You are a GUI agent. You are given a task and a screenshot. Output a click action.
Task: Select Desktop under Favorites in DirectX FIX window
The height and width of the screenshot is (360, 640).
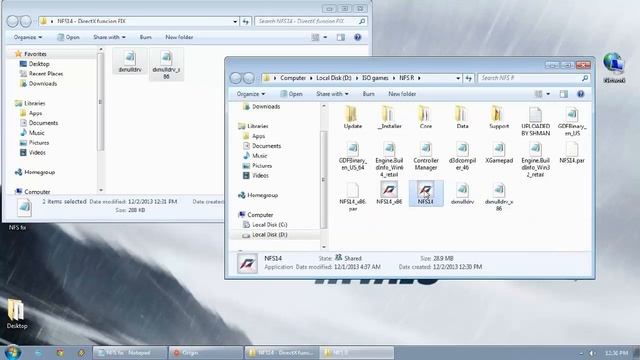pyautogui.click(x=39, y=64)
